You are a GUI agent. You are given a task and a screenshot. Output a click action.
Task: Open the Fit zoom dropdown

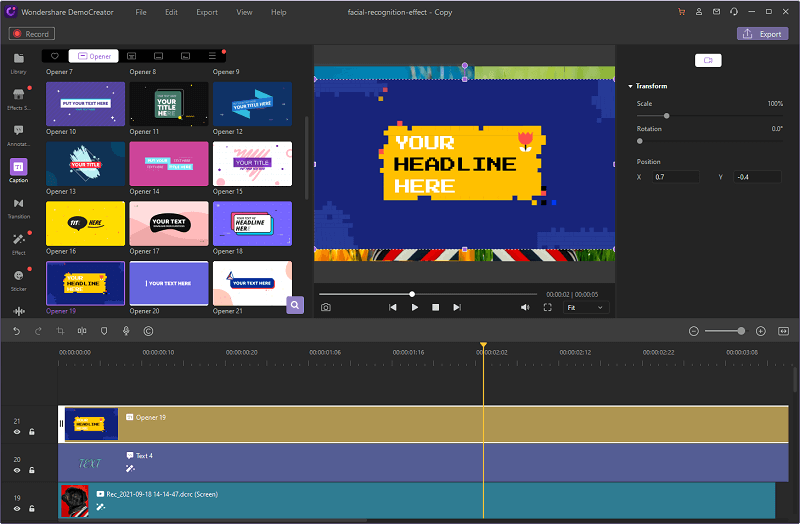[585, 308]
